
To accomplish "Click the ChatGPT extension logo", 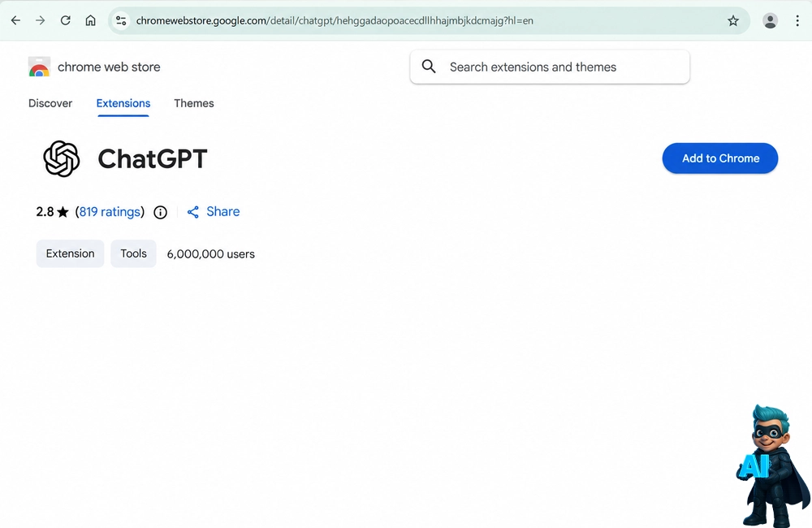I will [x=62, y=158].
